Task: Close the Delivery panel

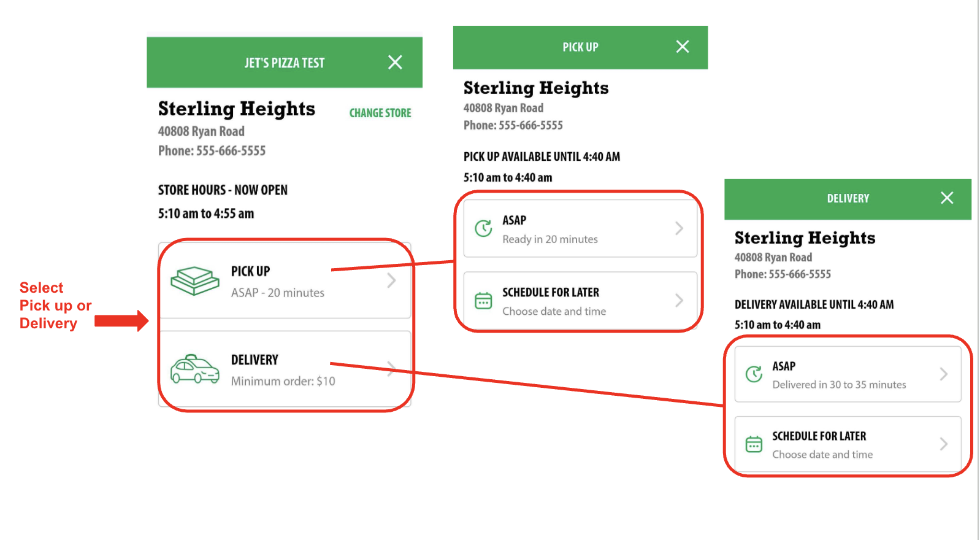Action: [x=947, y=198]
